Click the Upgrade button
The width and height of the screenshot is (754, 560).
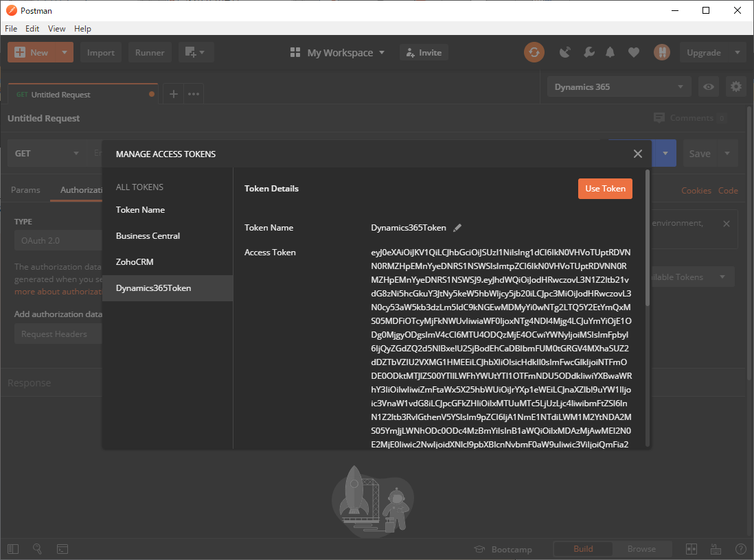coord(704,52)
